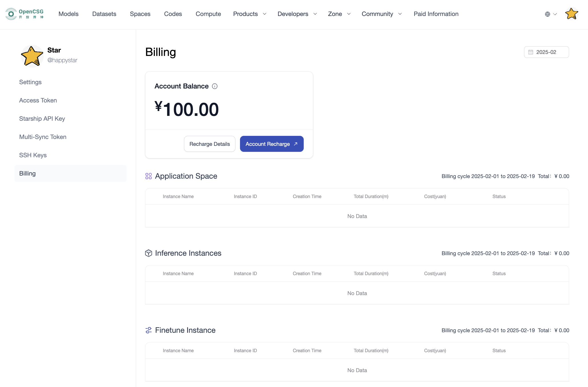This screenshot has width=588, height=387.
Task: Click the Recharge Details button
Action: coord(209,144)
